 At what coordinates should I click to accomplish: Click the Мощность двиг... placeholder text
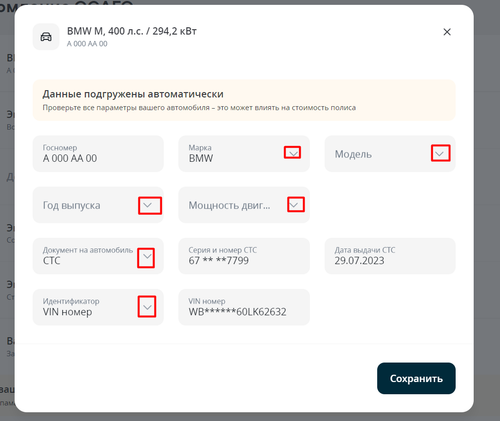(230, 206)
